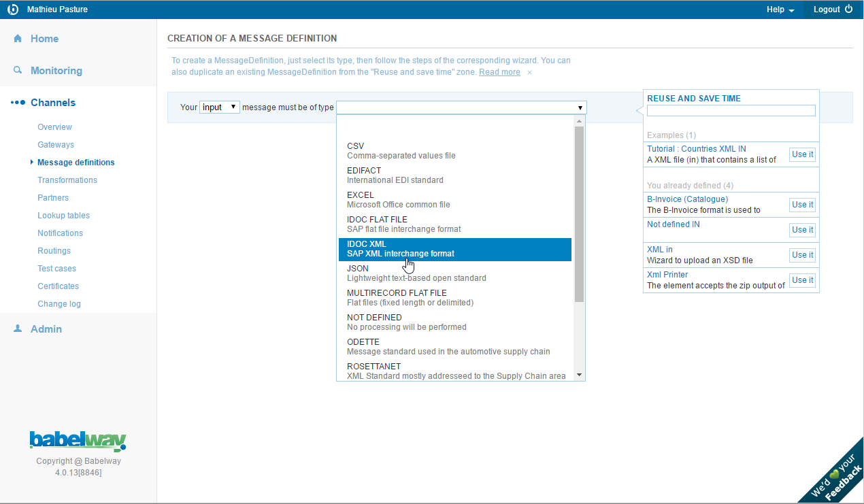This screenshot has height=504, width=864.
Task: Select JSON message type
Action: point(455,273)
